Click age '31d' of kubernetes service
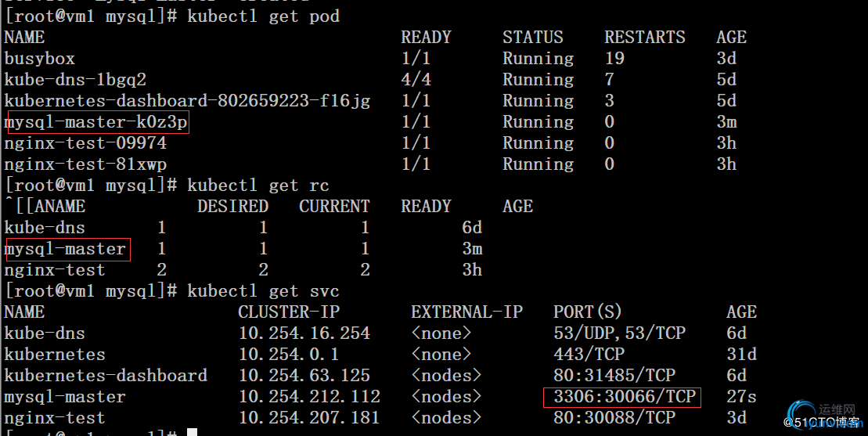This screenshot has width=868, height=436. click(x=742, y=354)
